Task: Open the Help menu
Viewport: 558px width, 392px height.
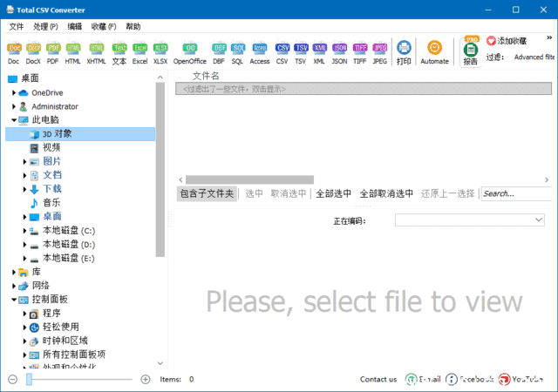Action: point(133,26)
